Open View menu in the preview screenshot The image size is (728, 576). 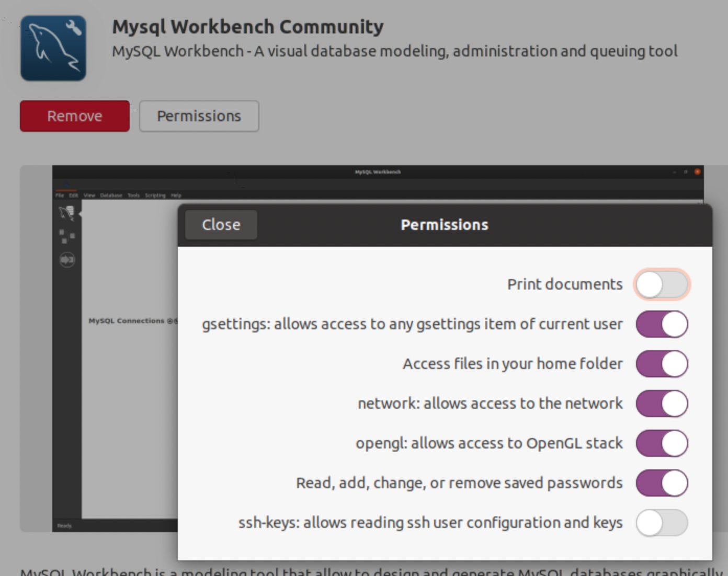(89, 195)
